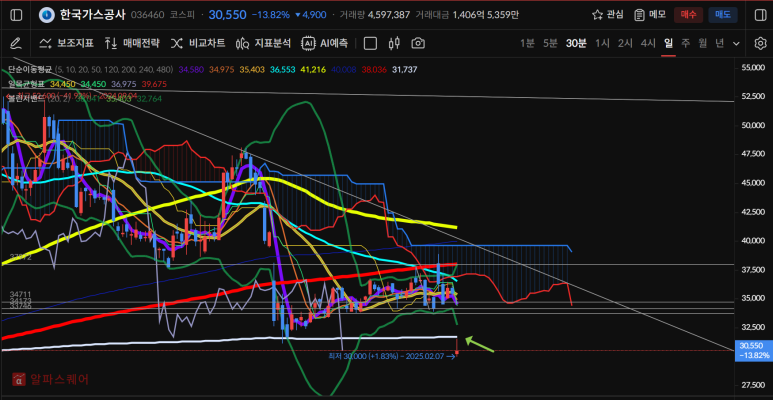Take chart snapshot with camera icon
Screen dimensions: 773x400
[x=418, y=43]
